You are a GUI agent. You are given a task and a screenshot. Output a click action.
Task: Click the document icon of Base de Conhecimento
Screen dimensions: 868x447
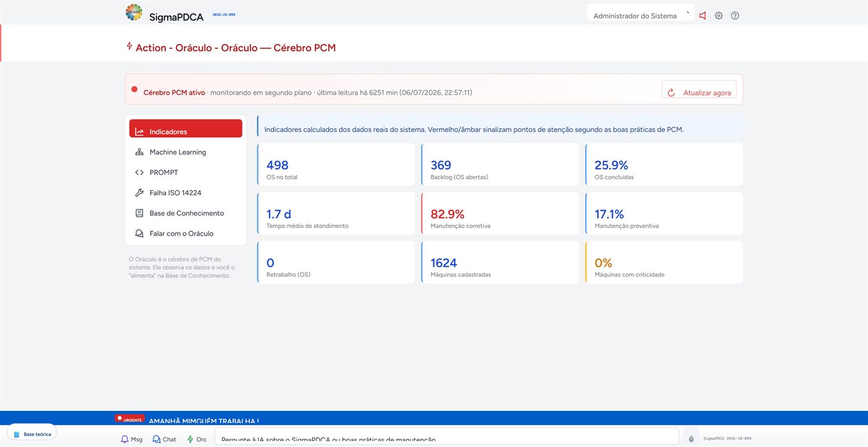point(139,213)
